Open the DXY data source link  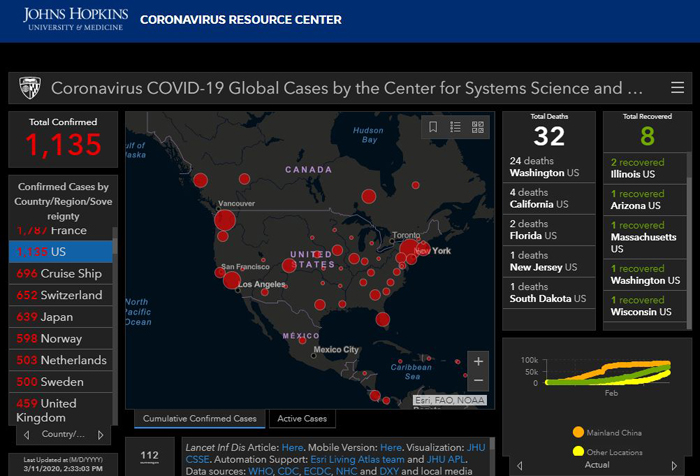389,471
